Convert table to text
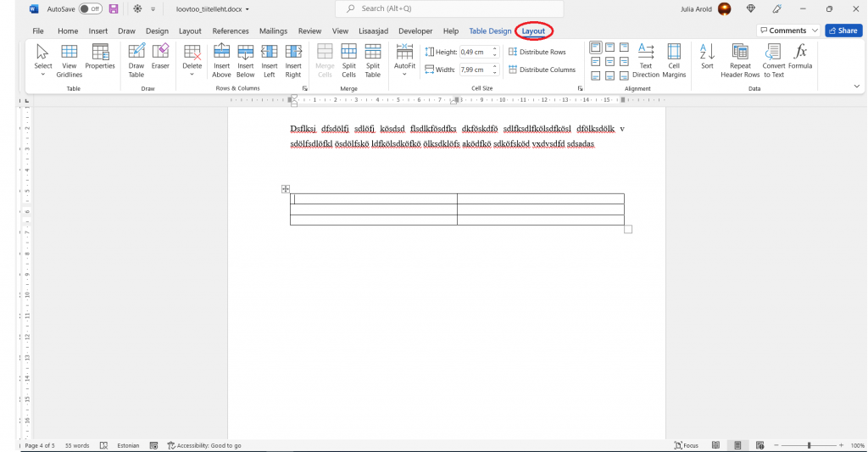Viewport: 868px width, 452px height. click(x=773, y=60)
